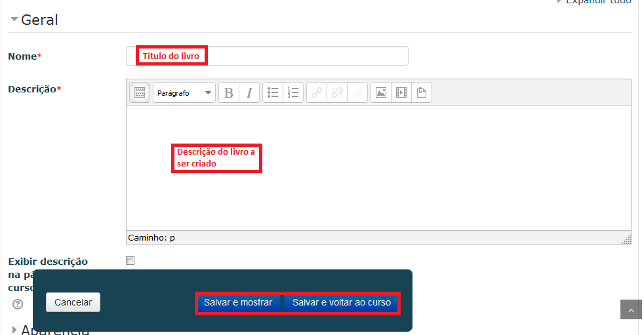Screen dimensions: 644x335
Task: Apply italic formatting in the description editor
Action: pyautogui.click(x=249, y=93)
